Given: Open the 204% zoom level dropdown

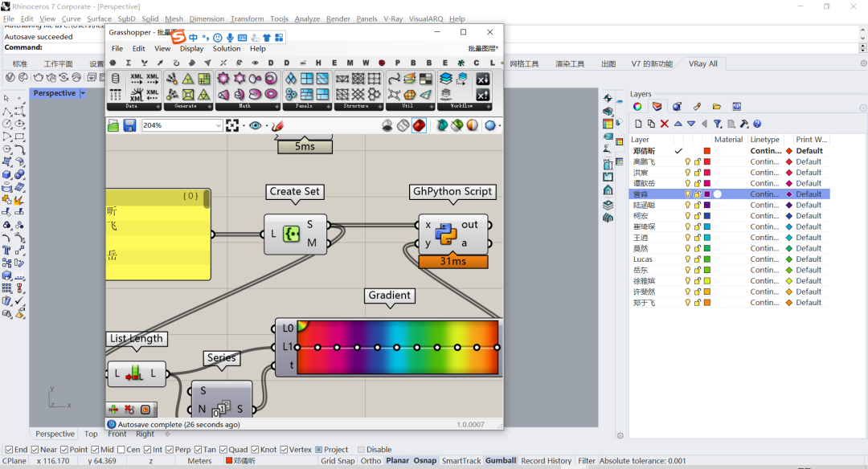Looking at the screenshot, I should [219, 125].
